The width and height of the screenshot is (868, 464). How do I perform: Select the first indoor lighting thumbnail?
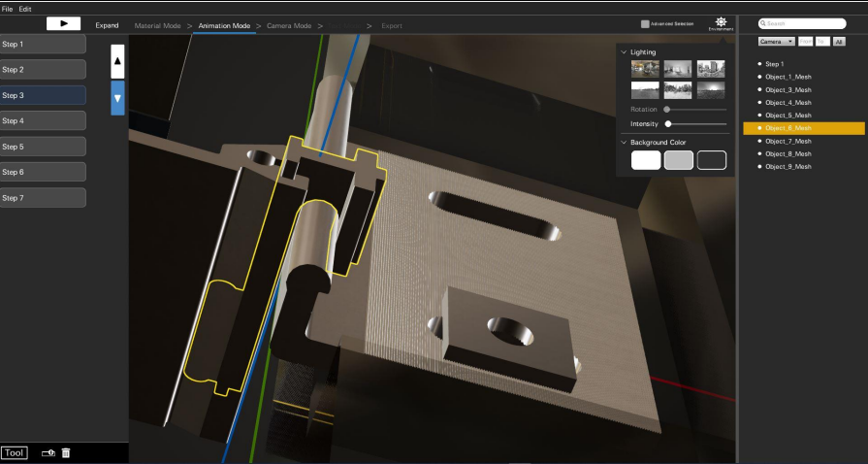pos(645,69)
